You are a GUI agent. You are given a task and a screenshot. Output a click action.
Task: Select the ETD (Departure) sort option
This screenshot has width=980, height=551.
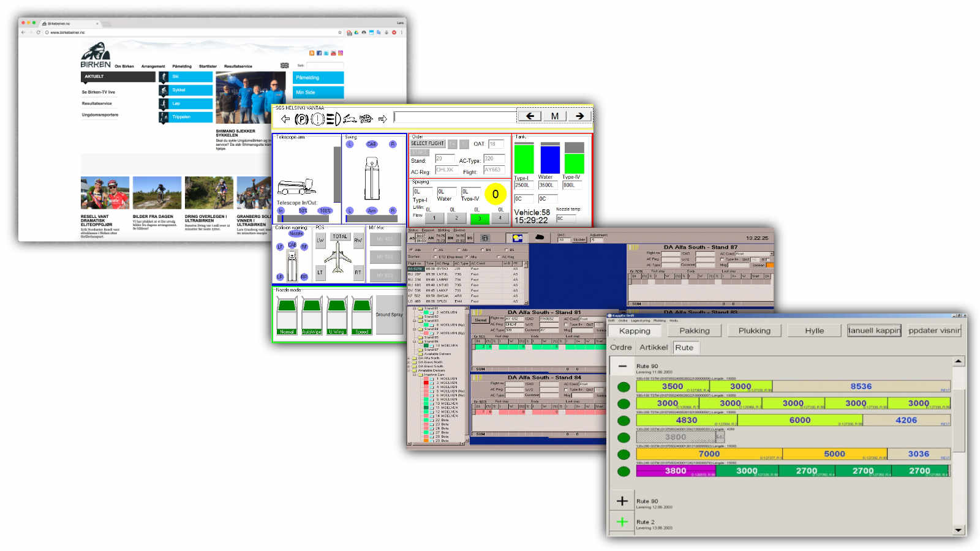435,257
